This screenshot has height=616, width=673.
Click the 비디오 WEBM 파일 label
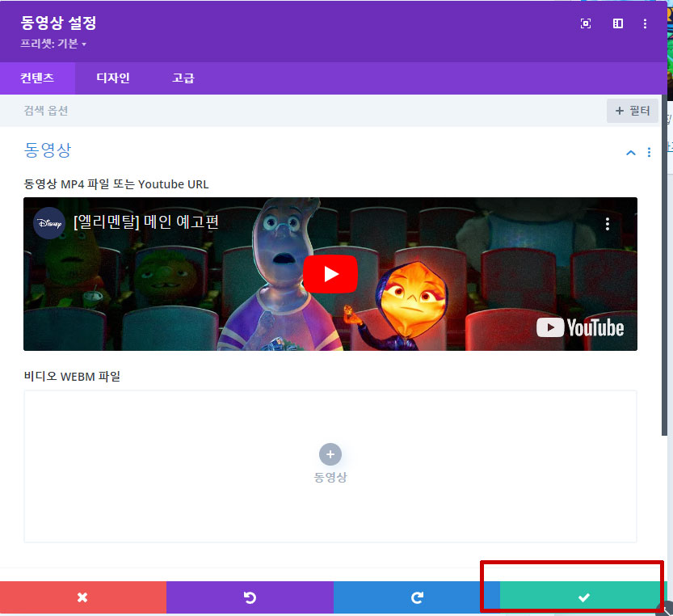tap(72, 377)
